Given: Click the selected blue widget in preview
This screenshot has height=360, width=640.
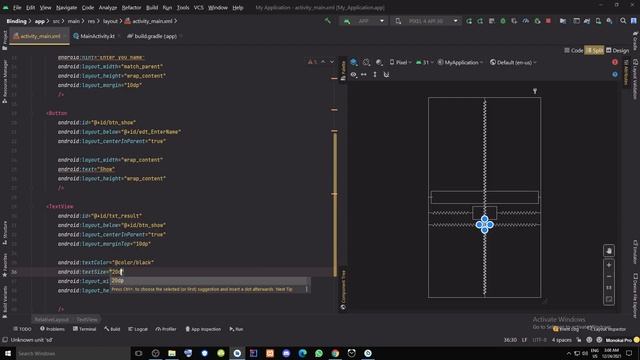Looking at the screenshot, I should [x=484, y=224].
